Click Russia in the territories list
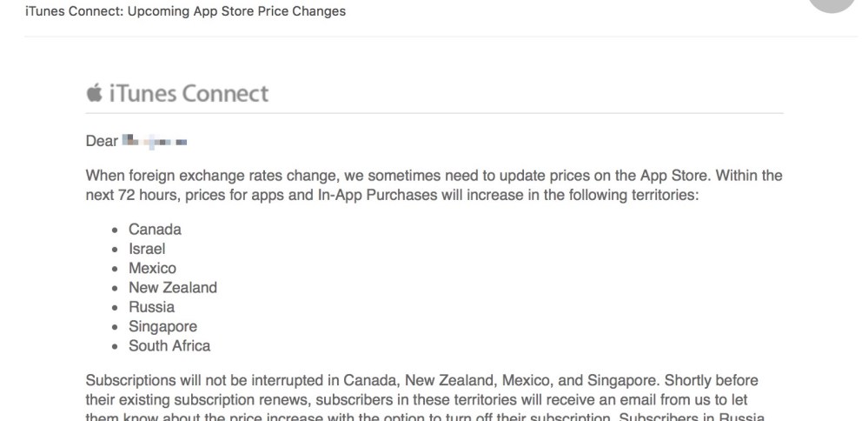 [151, 307]
